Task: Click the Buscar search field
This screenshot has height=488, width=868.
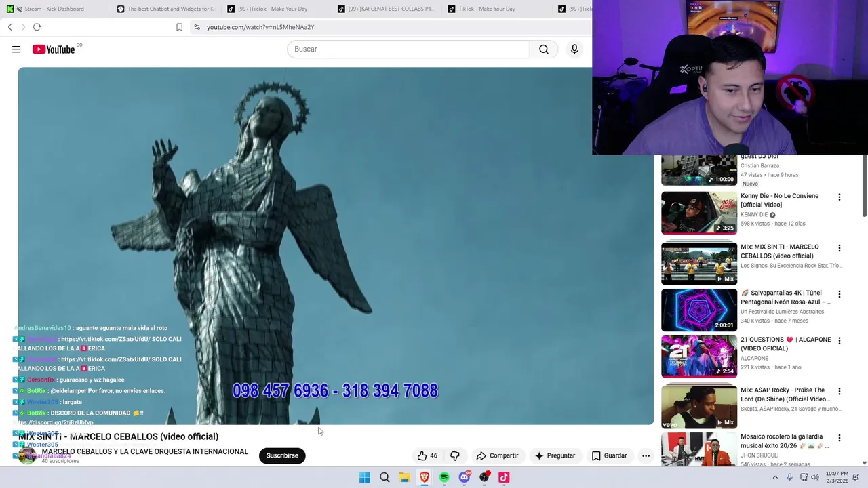Action: (408, 49)
